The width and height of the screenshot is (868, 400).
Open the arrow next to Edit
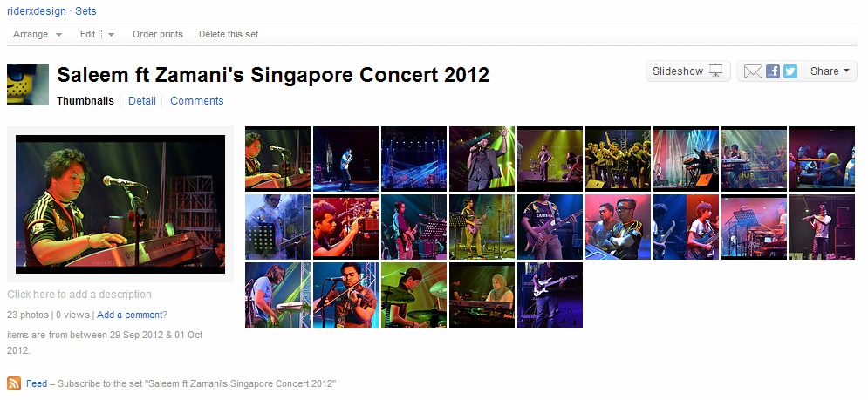(x=112, y=34)
